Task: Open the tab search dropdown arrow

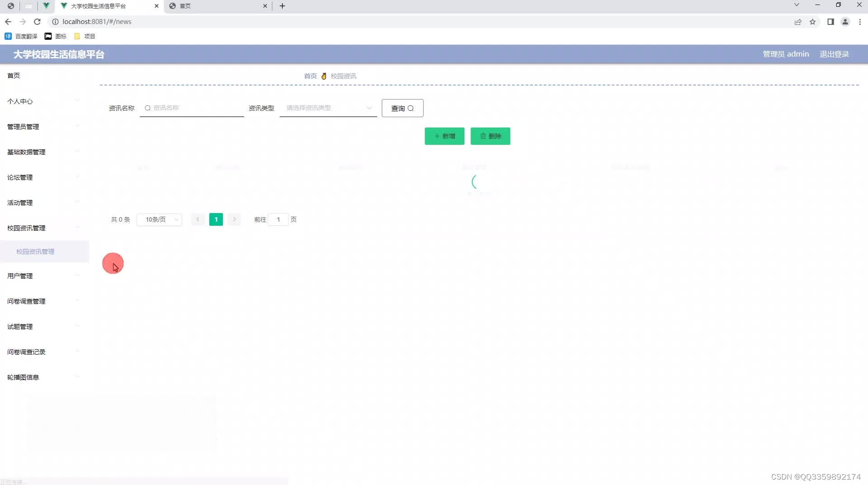Action: point(797,5)
